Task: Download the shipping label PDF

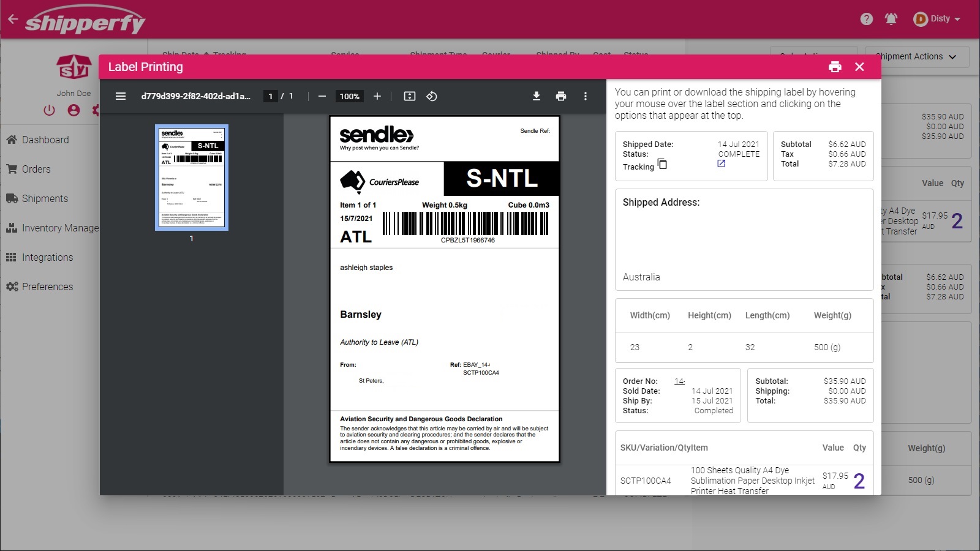Action: coord(537,96)
